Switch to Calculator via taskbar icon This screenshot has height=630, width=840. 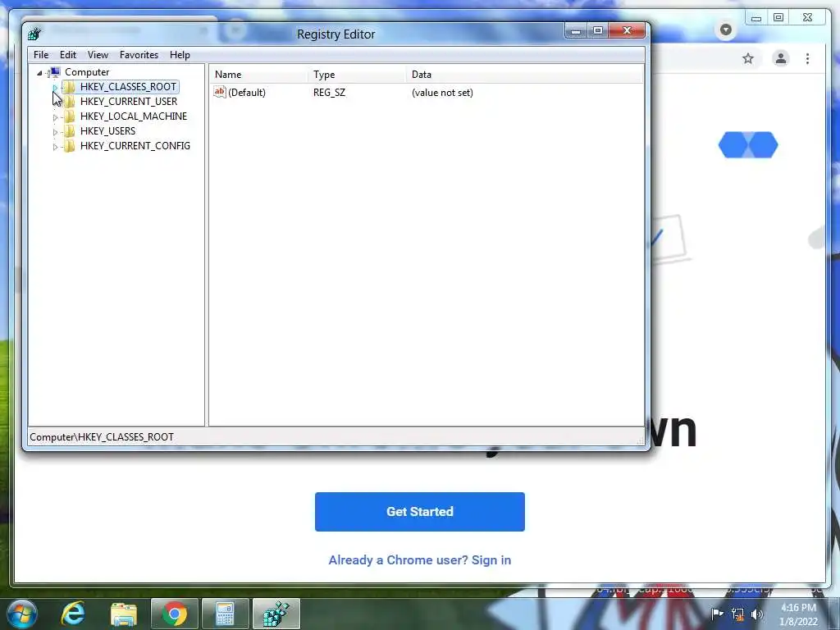click(225, 614)
